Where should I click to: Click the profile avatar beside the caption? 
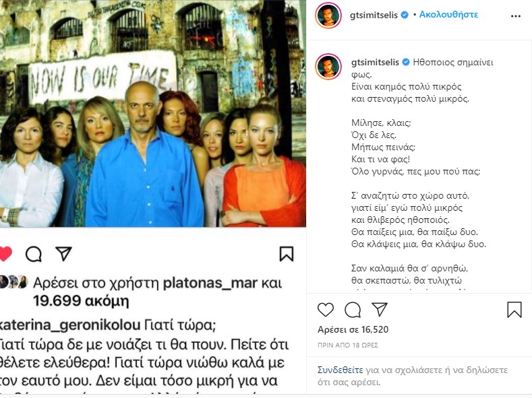pyautogui.click(x=328, y=67)
